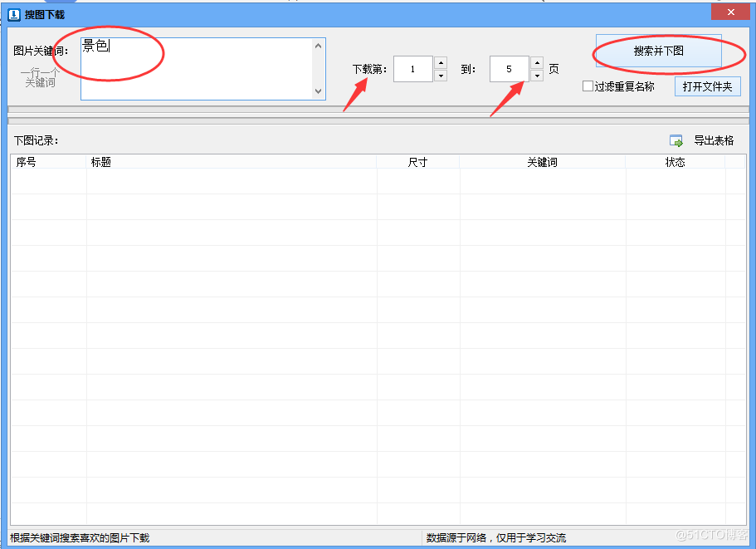The width and height of the screenshot is (756, 549).
Task: Click the 一行一个关键词 hint text
Action: (40, 78)
